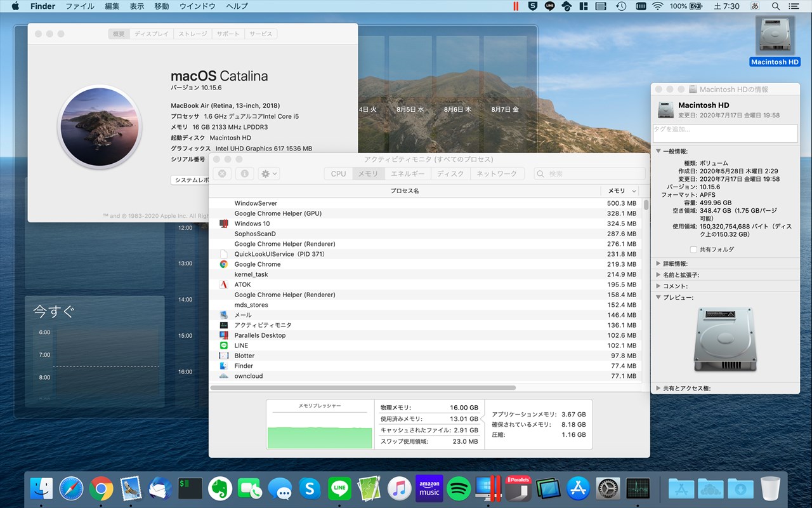Screen dimensions: 812x508
Task: Switch to the CPU tab in Activity Monitor
Action: pyautogui.click(x=338, y=173)
